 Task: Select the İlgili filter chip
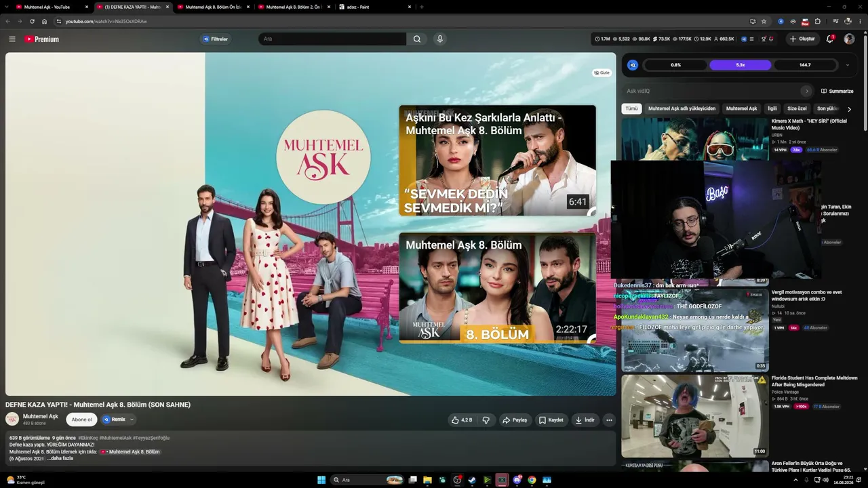point(772,108)
